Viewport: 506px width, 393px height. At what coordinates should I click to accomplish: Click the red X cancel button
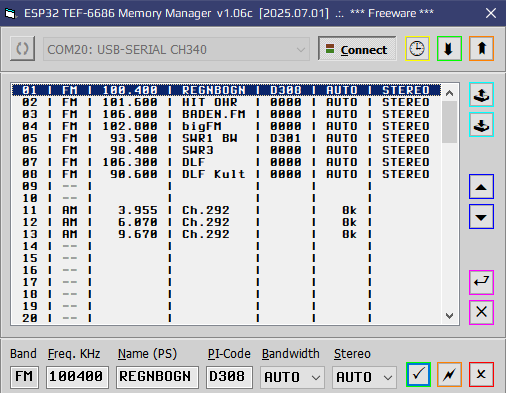481,375
